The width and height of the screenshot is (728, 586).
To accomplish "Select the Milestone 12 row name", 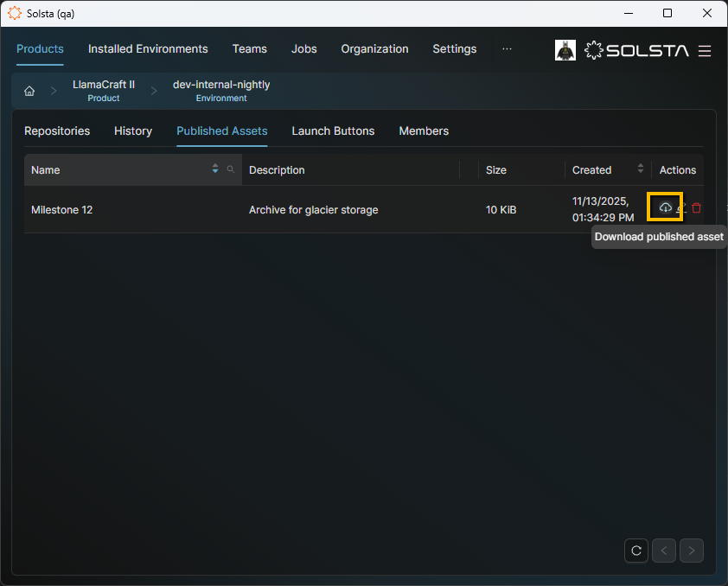I will (61, 210).
